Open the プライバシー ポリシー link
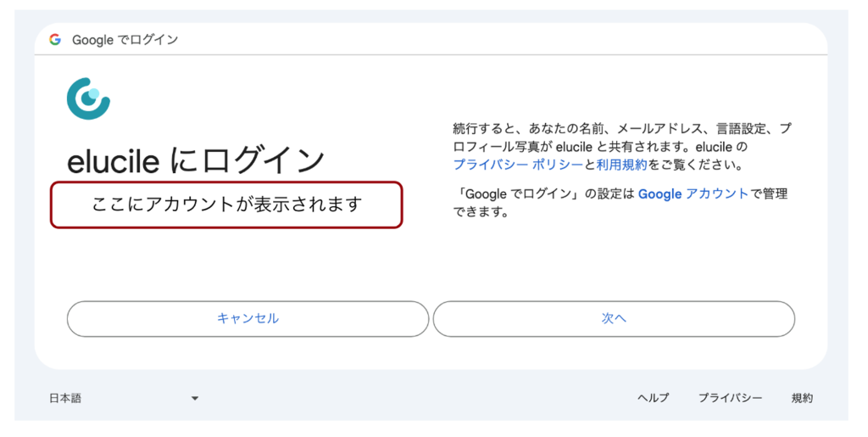868x437 pixels. point(518,165)
